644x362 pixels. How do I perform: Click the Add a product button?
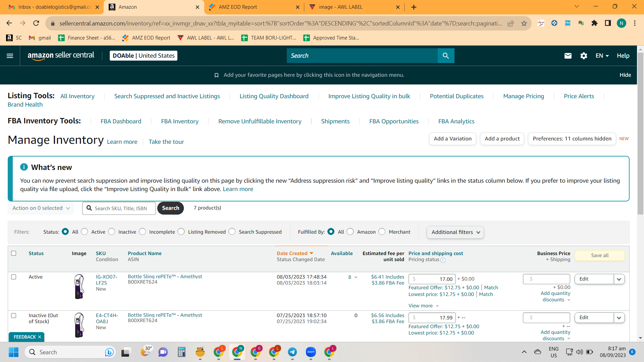pyautogui.click(x=502, y=139)
